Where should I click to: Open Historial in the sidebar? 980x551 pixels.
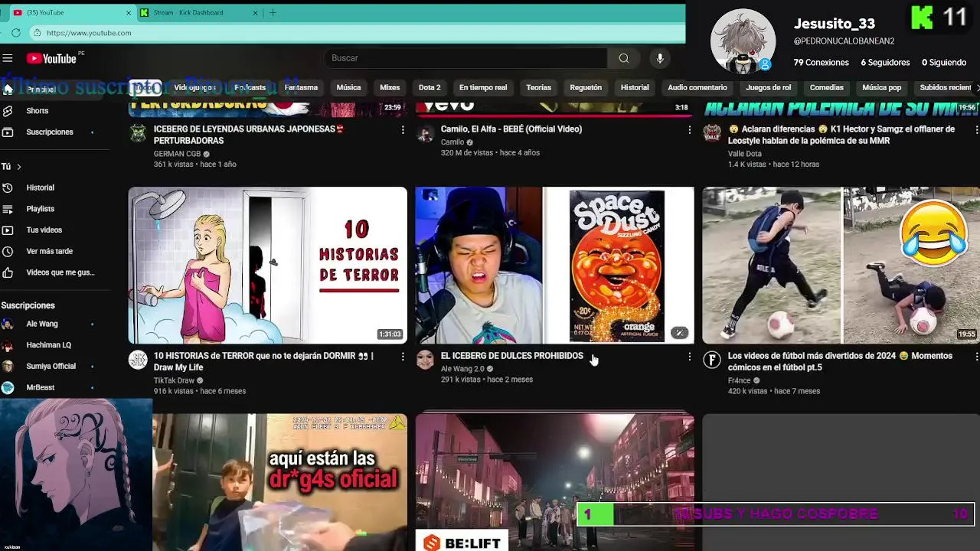click(x=40, y=187)
